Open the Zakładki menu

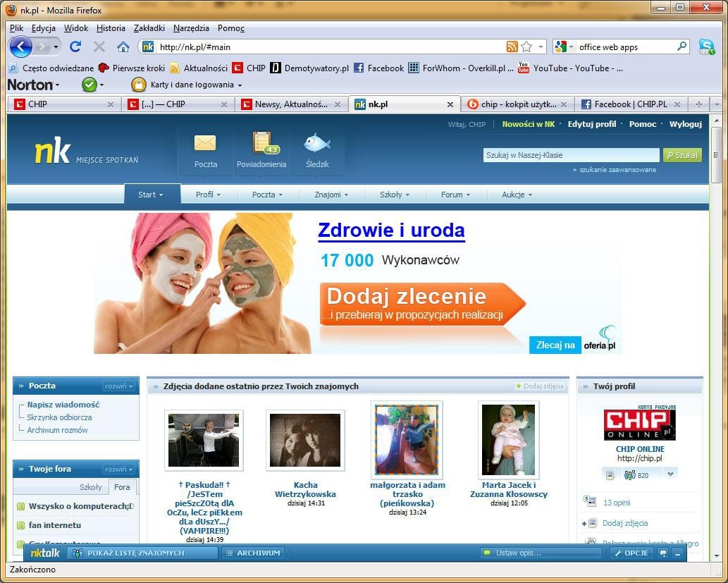(x=149, y=28)
